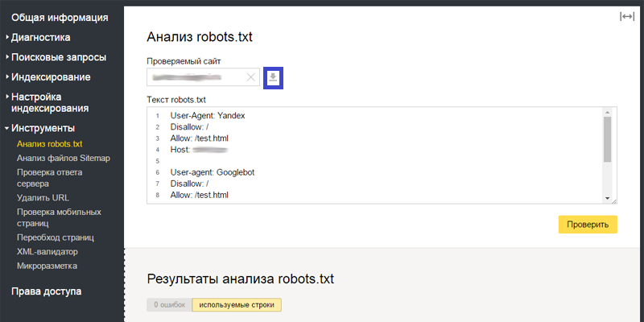Image resolution: width=644 pixels, height=322 pixels.
Task: Open the Права доступа page
Action: [x=46, y=291]
